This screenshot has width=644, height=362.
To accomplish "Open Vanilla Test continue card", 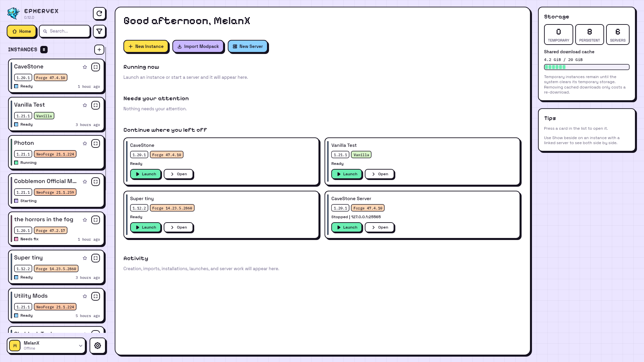I will coord(380,174).
